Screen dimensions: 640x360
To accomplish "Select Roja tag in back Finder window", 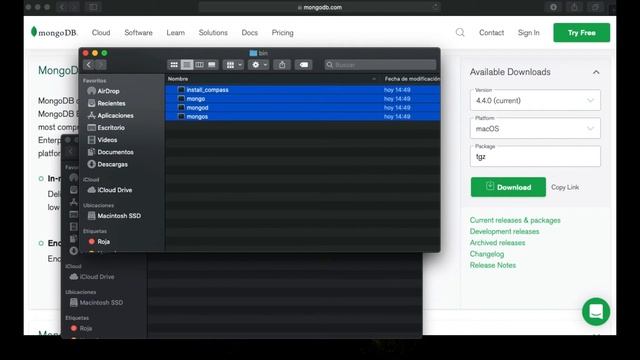I will point(81,328).
